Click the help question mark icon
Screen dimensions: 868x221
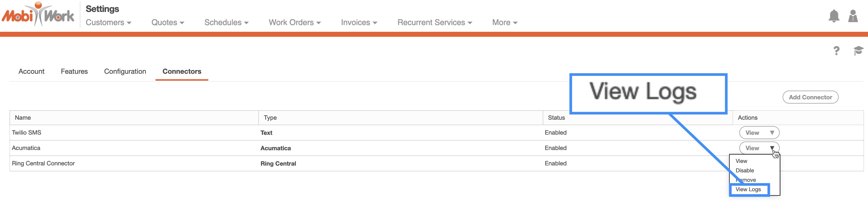pos(836,51)
